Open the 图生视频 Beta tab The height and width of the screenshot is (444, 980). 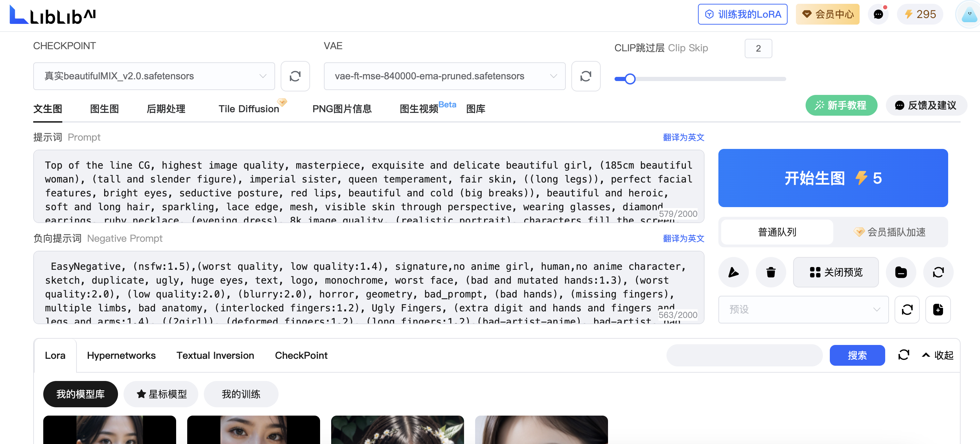(x=427, y=108)
